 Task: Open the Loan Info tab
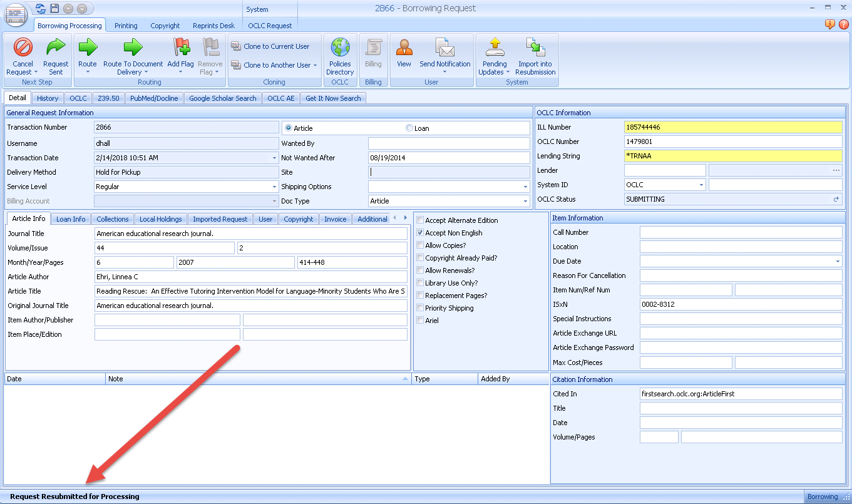70,219
